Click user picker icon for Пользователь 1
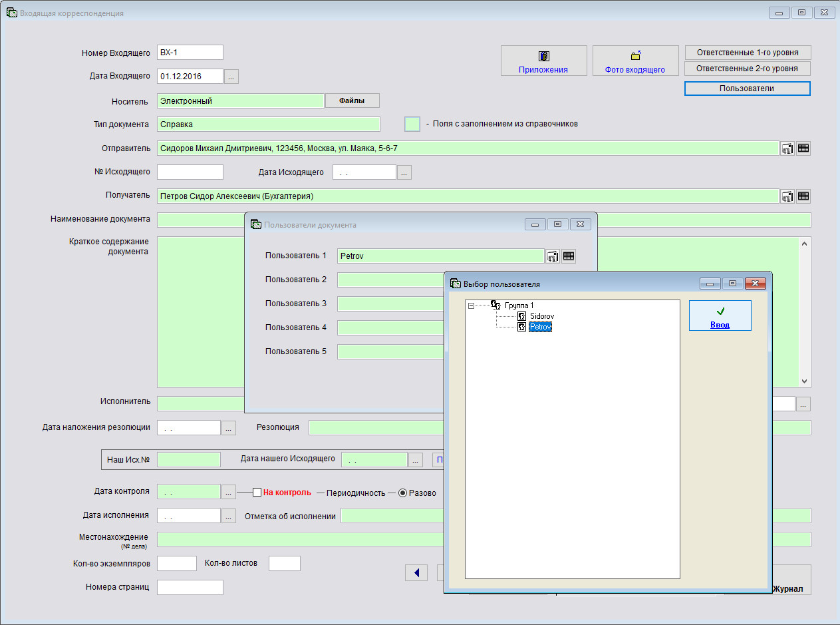The image size is (840, 625). click(x=552, y=256)
